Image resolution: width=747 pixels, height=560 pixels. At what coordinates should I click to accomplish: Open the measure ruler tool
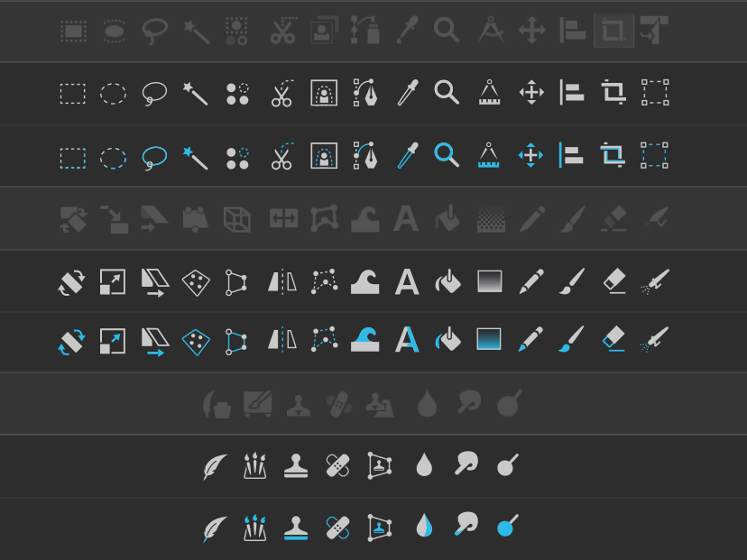point(488,93)
